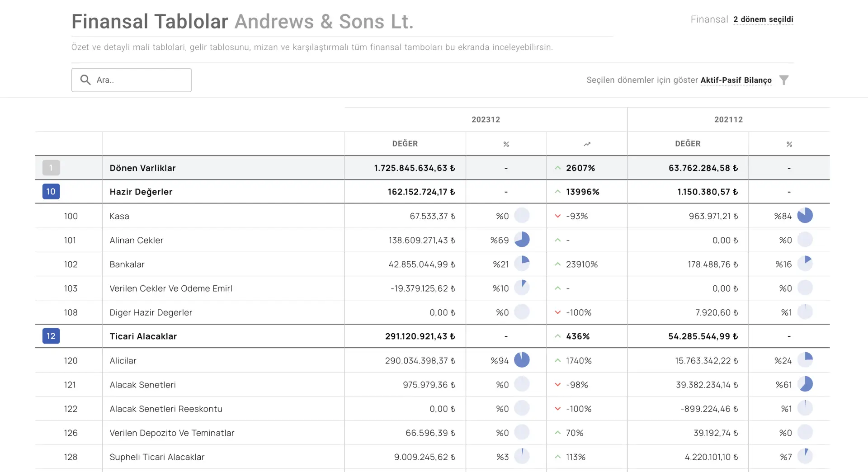Click the red down arrow for Kasa
The height and width of the screenshot is (472, 868).
pyautogui.click(x=557, y=216)
